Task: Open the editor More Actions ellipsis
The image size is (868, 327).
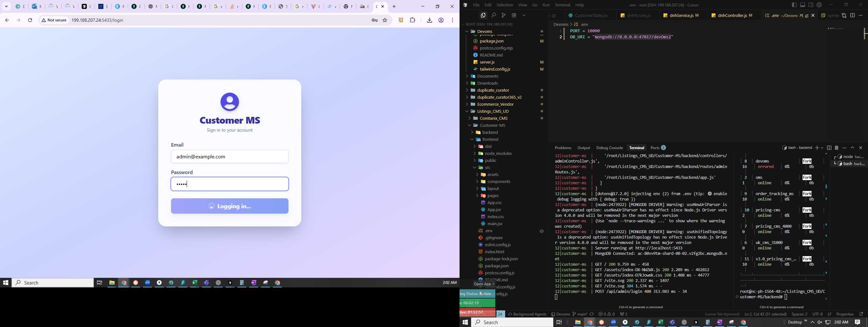Action: 861,16
